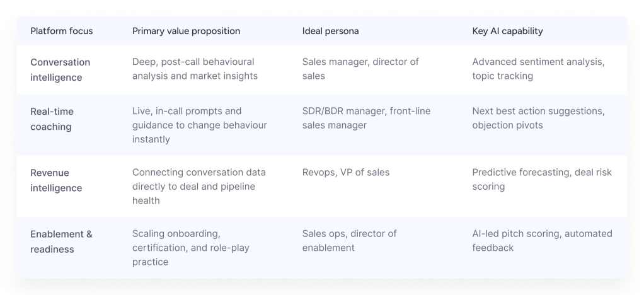Click the 'Live, in-call prompts' cell
The width and height of the screenshot is (644, 295).
(x=199, y=125)
